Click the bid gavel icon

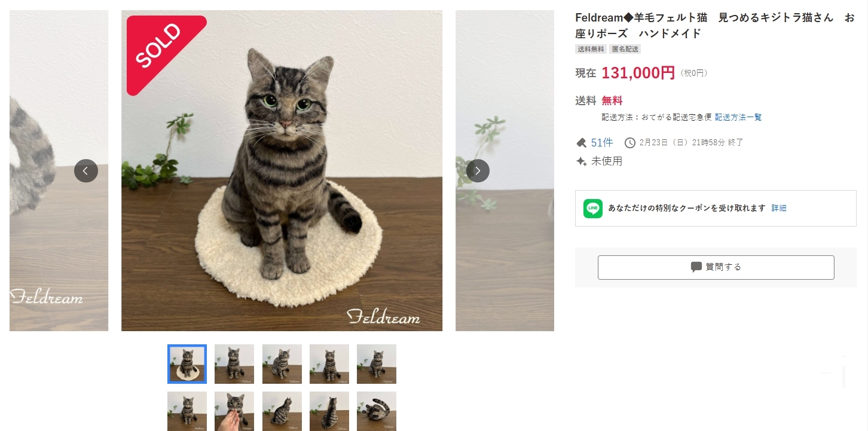coord(581,143)
